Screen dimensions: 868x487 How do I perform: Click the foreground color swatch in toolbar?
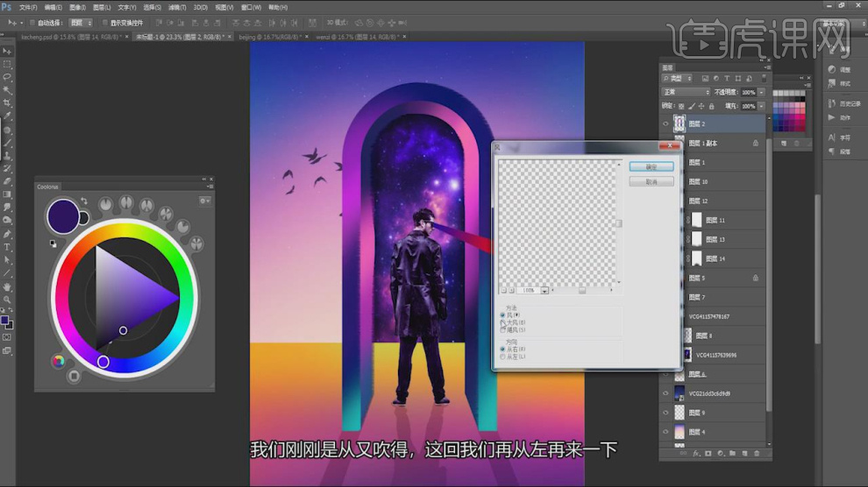4,320
